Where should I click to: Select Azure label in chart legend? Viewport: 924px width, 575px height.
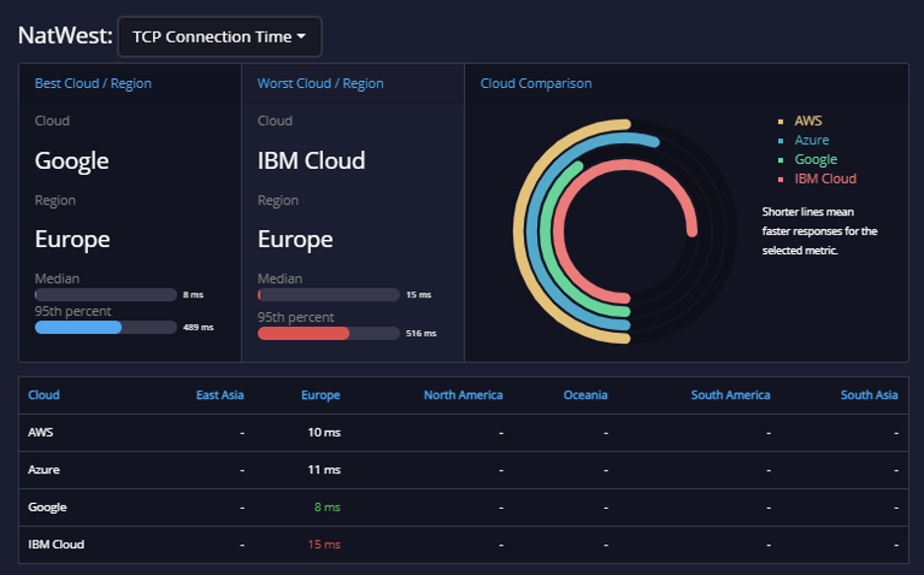811,140
